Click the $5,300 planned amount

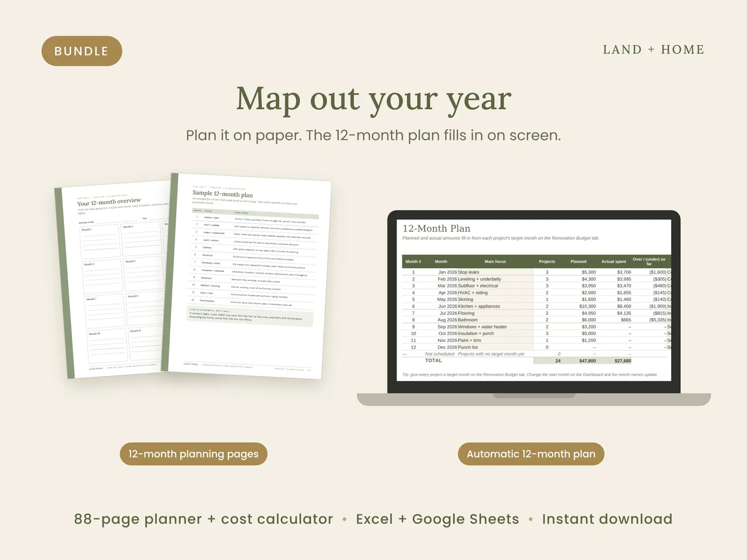pos(589,272)
